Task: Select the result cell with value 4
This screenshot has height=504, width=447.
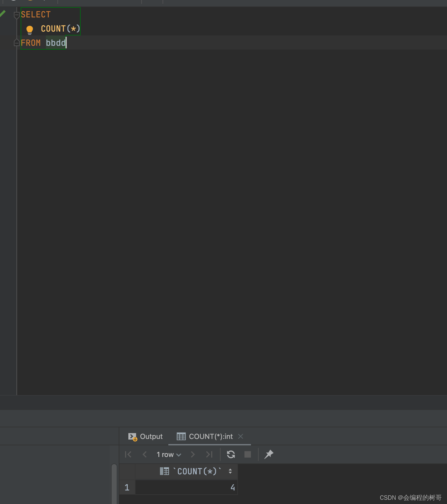Action: coord(186,487)
